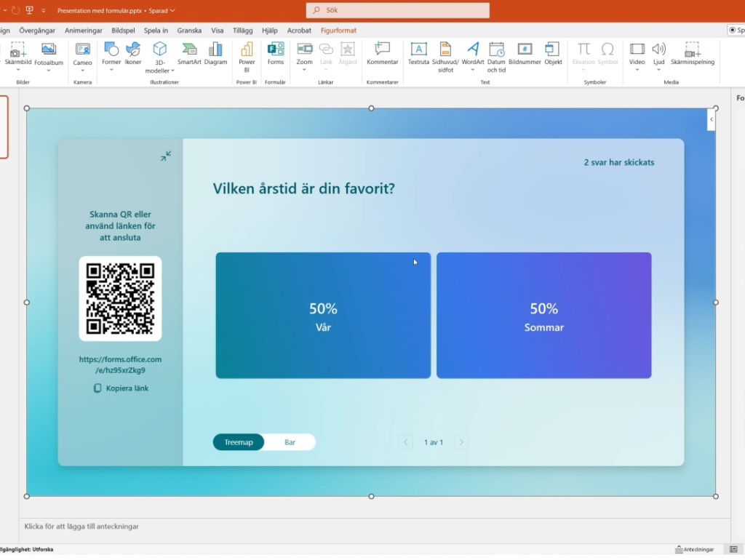Insert WordArt text
Image resolution: width=745 pixels, height=560 pixels.
[473, 53]
